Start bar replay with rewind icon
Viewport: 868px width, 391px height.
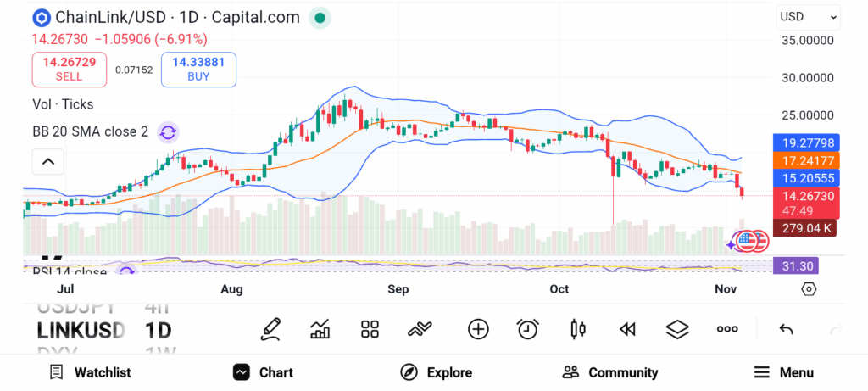pos(627,329)
